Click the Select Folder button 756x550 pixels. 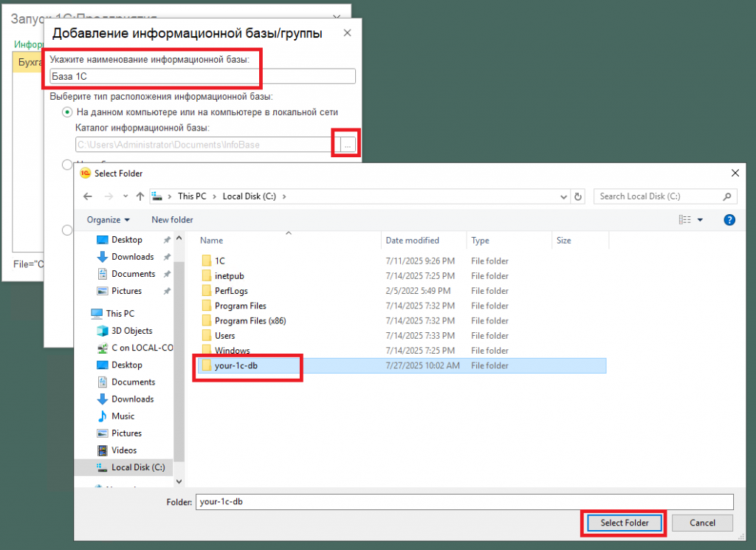[625, 523]
